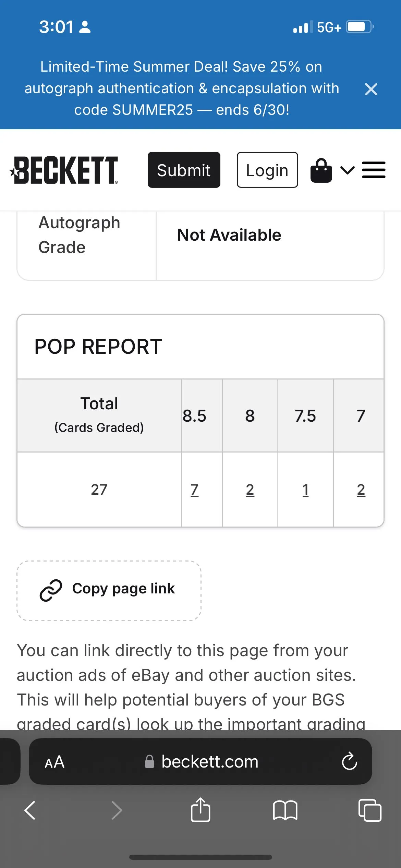The width and height of the screenshot is (401, 868).
Task: Open the grade 7 population count link
Action: point(361,490)
